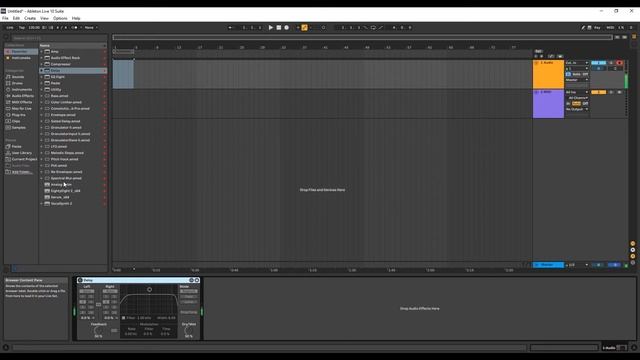
Task: Click the Link button in control bar
Action: 10,27
